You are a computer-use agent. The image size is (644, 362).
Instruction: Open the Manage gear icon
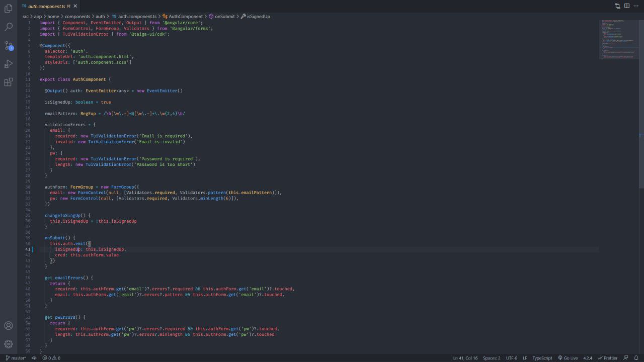(9, 344)
